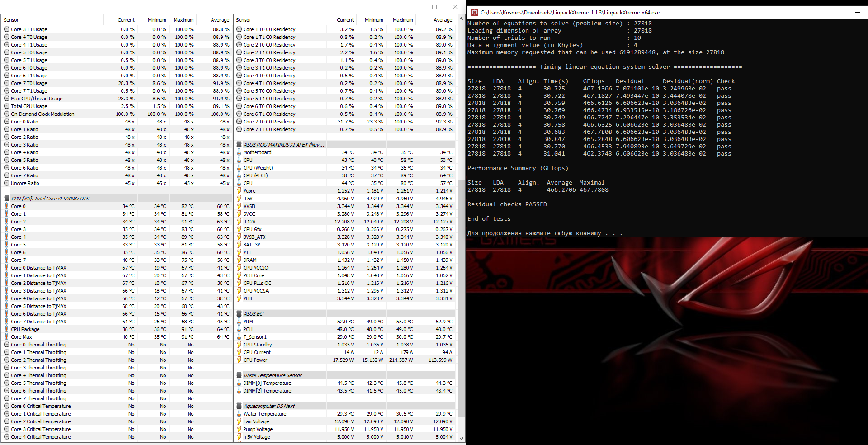Click the icon beside Core 1 T0 C0 Residency
The image size is (868, 445).
(x=239, y=29)
